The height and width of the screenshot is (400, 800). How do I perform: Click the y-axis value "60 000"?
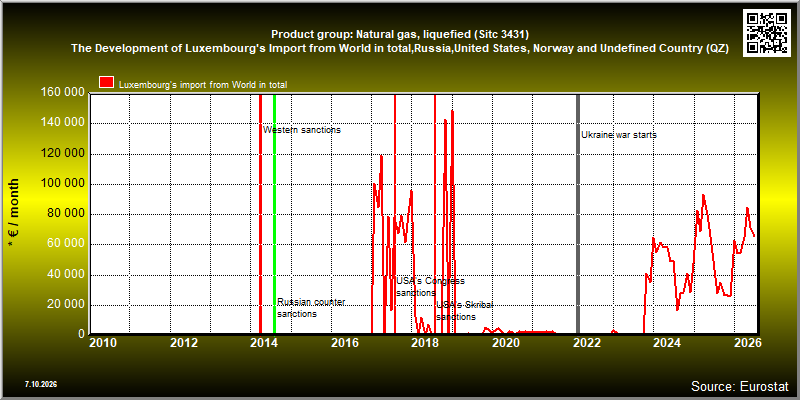tap(65, 244)
